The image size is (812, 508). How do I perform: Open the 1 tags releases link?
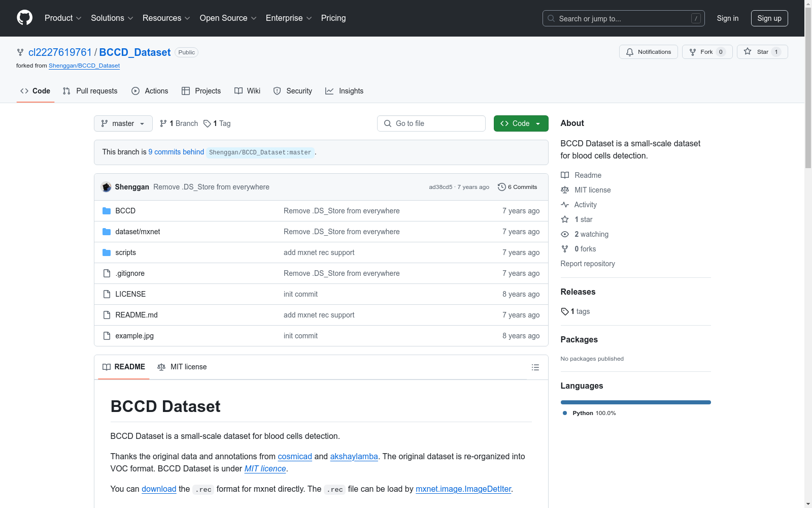576,311
